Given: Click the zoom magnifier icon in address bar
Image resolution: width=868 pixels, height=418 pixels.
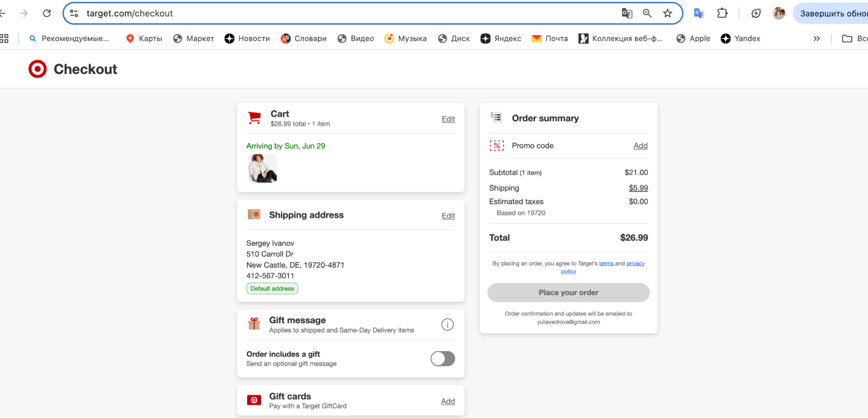Looking at the screenshot, I should point(647,13).
